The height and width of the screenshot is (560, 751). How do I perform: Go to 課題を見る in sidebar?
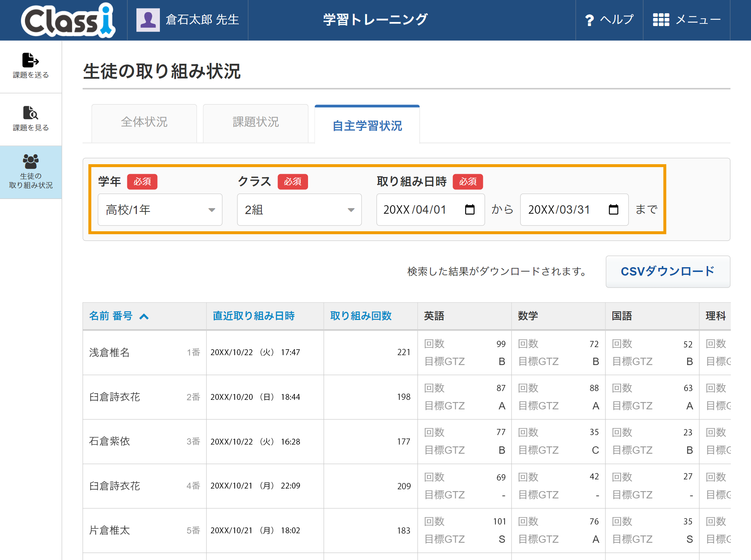tap(31, 119)
